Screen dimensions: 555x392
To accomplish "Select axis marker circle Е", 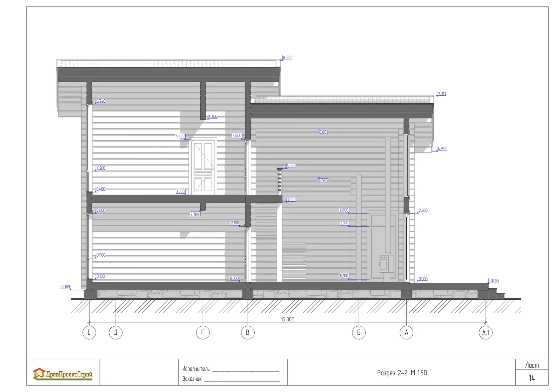I will [89, 332].
